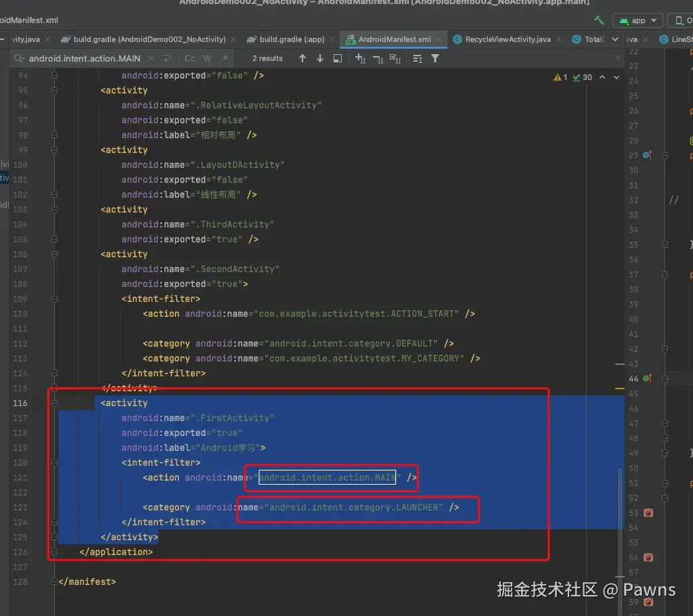
Task: Jump to previous highlighted error chevron
Action: point(602,77)
